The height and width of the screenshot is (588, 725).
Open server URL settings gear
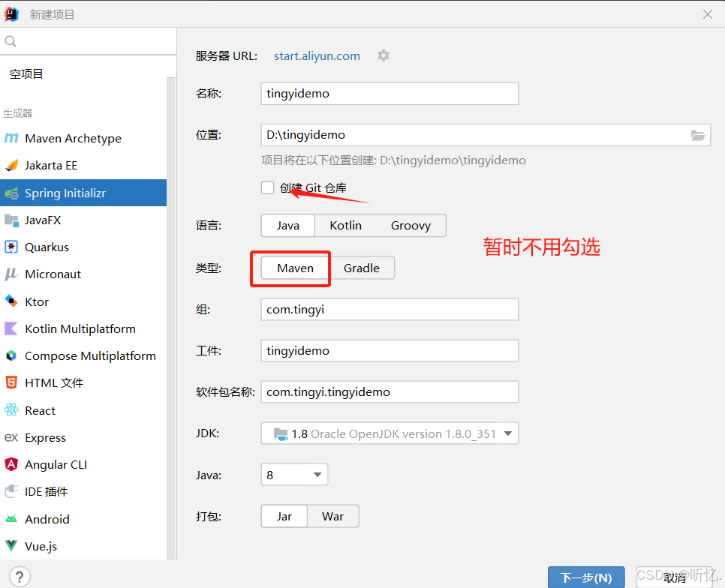tap(384, 56)
